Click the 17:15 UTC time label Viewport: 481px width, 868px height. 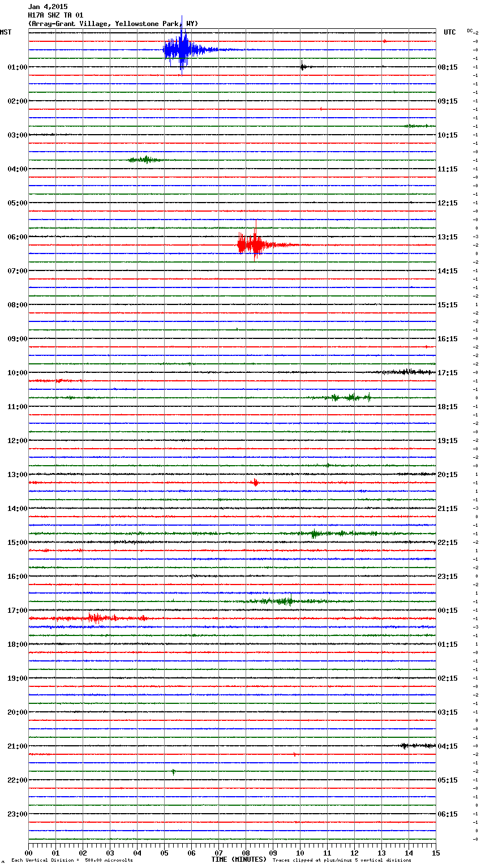tap(448, 373)
